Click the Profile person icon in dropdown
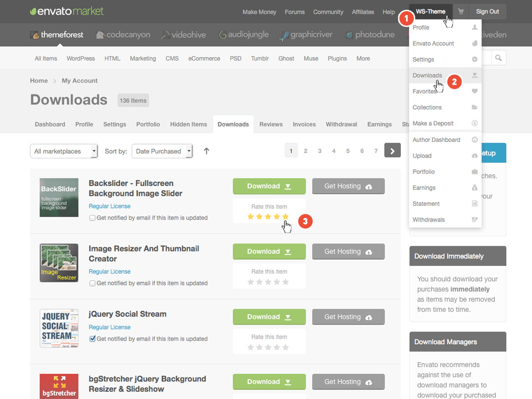This screenshot has height=399, width=532. [474, 27]
